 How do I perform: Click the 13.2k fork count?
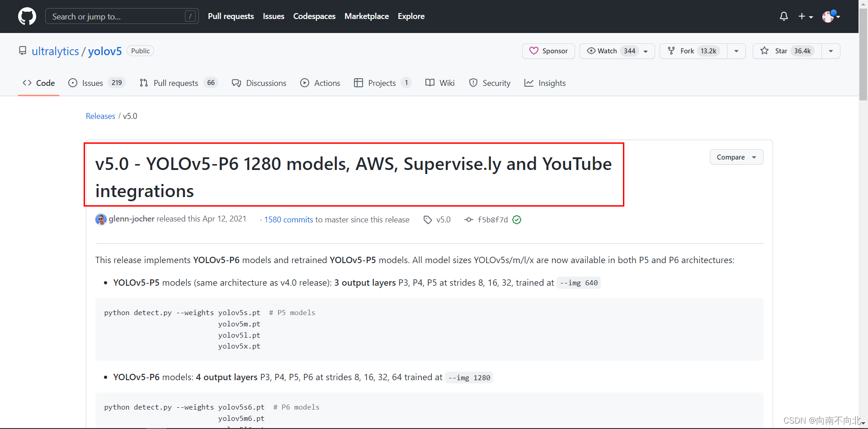pos(708,51)
